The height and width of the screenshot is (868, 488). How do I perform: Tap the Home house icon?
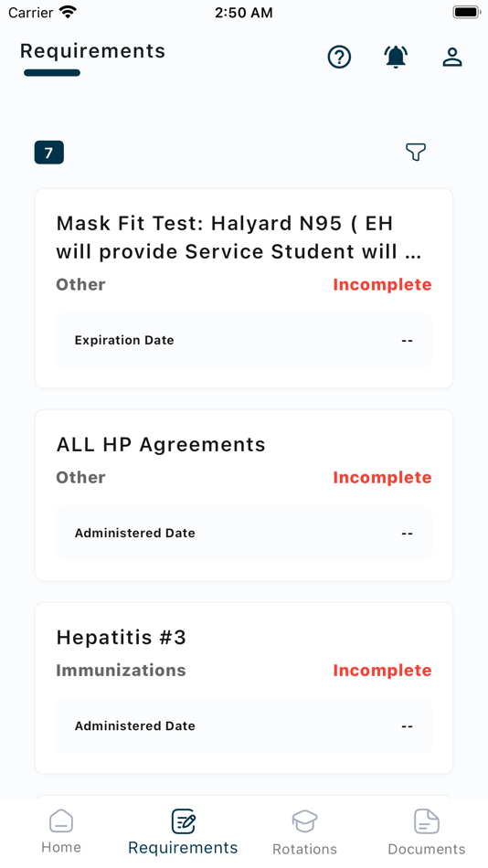coord(61,821)
